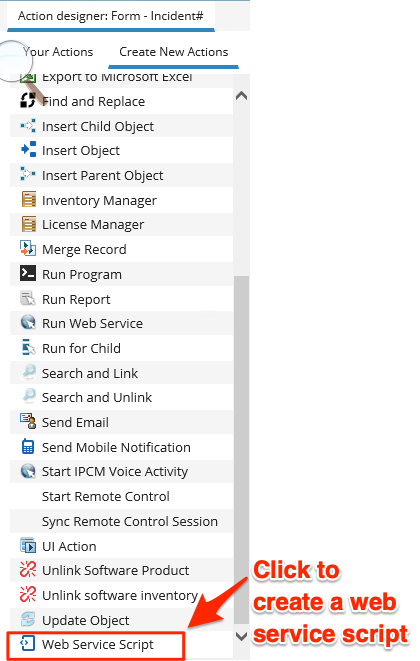Open the Action designer Form Incident# tab
Image resolution: width=420 pixels, height=661 pixels.
[110, 16]
